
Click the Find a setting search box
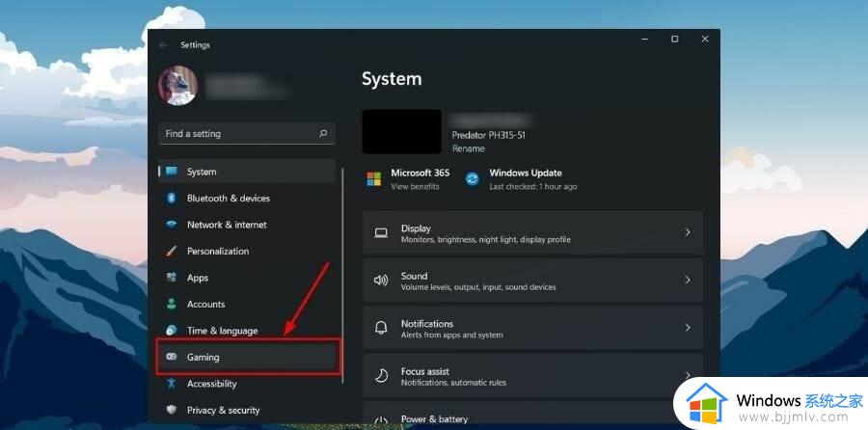pos(247,133)
